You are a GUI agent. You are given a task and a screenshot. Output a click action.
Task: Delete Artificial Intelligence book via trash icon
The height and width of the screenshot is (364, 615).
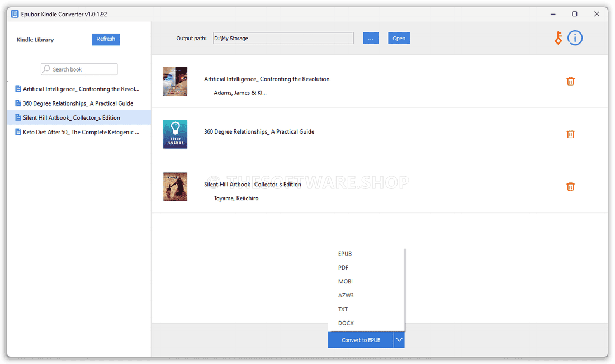[x=570, y=81]
